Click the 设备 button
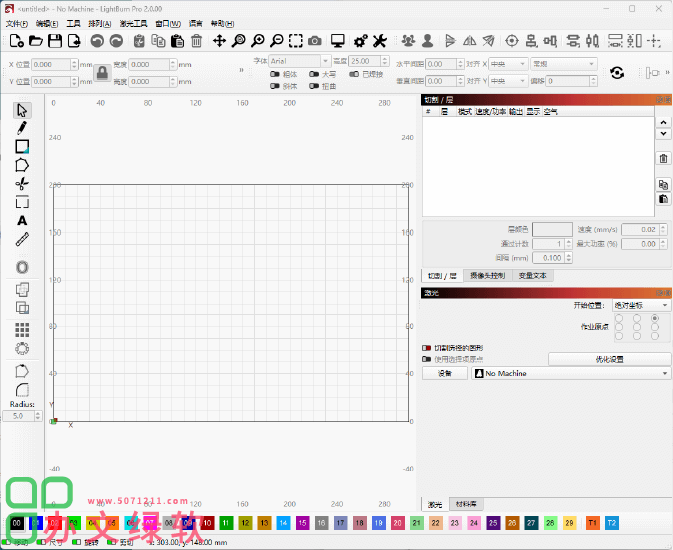This screenshot has width=673, height=550. coord(445,373)
